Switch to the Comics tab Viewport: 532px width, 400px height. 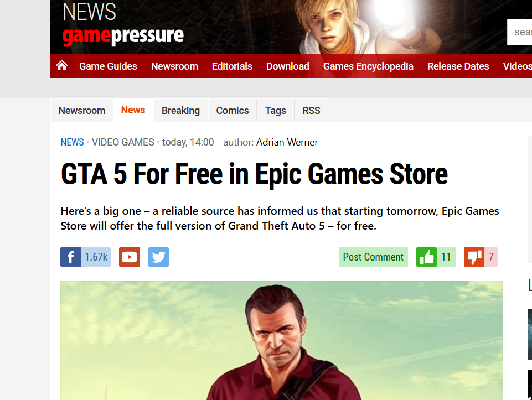[x=233, y=111]
